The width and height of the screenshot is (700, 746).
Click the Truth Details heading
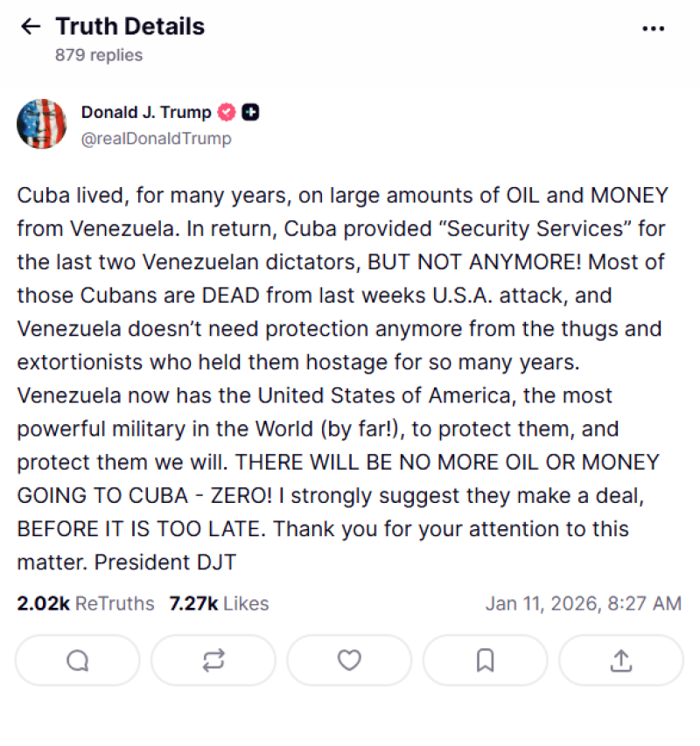point(129,27)
